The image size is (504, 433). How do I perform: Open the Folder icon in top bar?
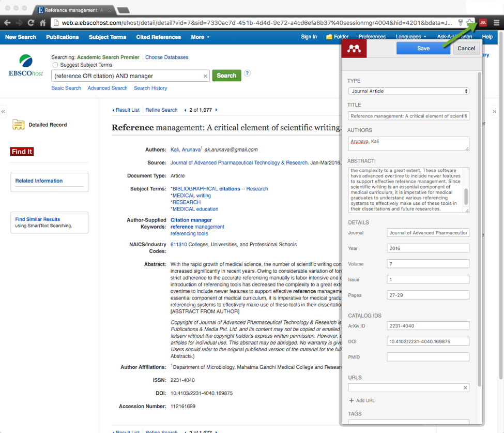329,37
